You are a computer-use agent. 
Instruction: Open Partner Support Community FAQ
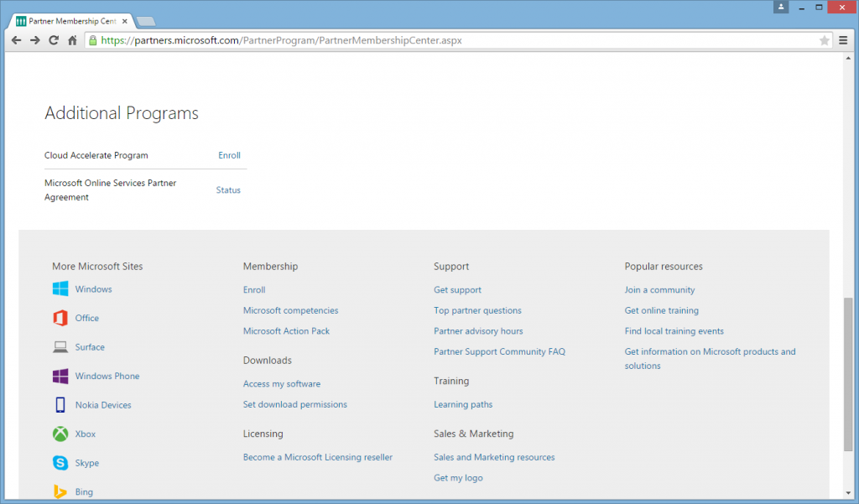(x=500, y=352)
